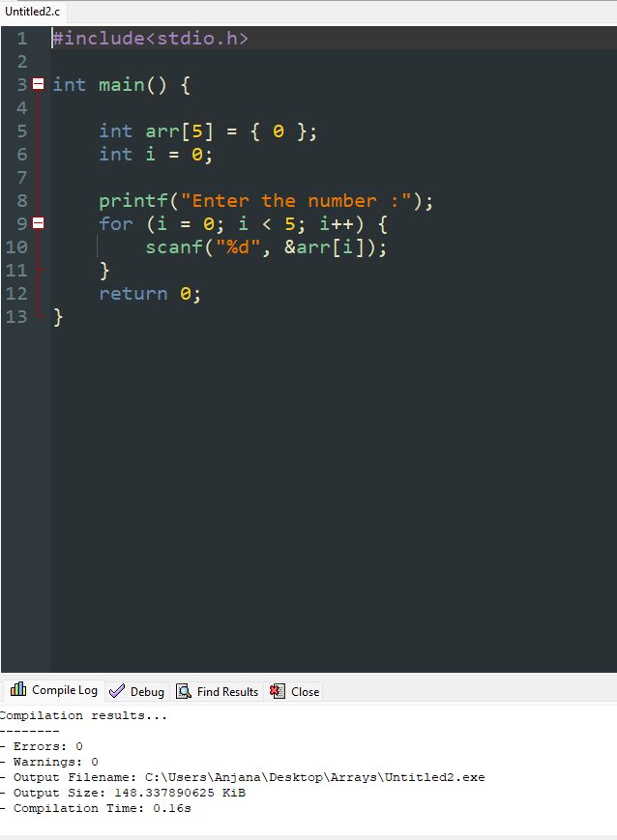Click the scanf("%d", &arr[i]); line
617x840 pixels.
tap(266, 246)
